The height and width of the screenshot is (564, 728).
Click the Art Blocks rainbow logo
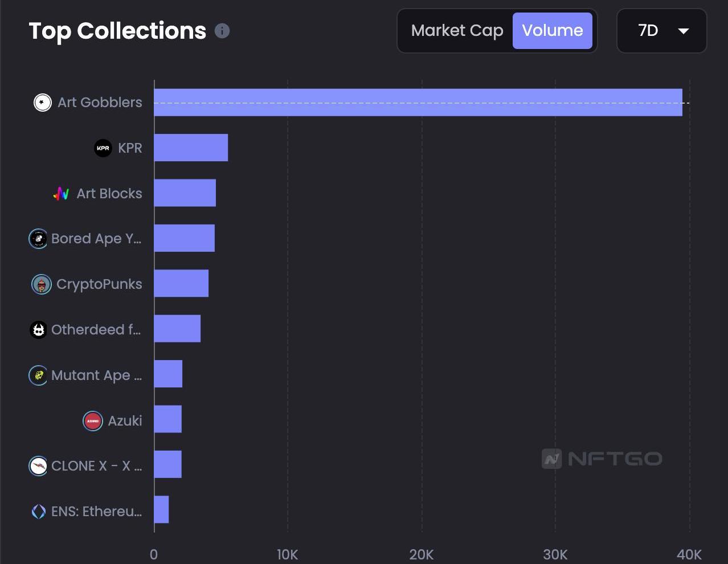[x=62, y=194]
